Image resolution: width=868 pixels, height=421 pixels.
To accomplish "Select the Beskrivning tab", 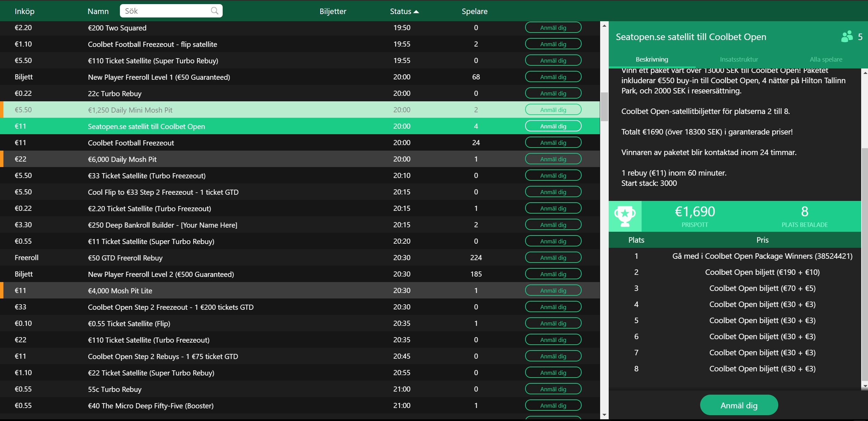I will pyautogui.click(x=652, y=59).
